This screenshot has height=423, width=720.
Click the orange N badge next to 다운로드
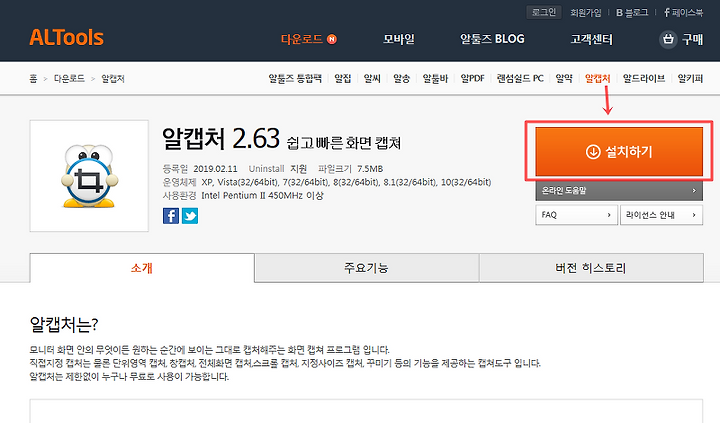pyautogui.click(x=332, y=39)
